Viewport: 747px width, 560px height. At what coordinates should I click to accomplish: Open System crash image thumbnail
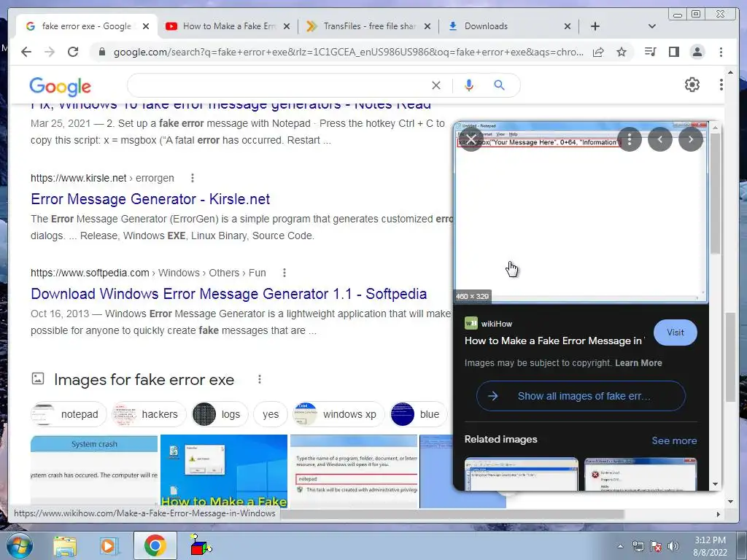(x=94, y=470)
